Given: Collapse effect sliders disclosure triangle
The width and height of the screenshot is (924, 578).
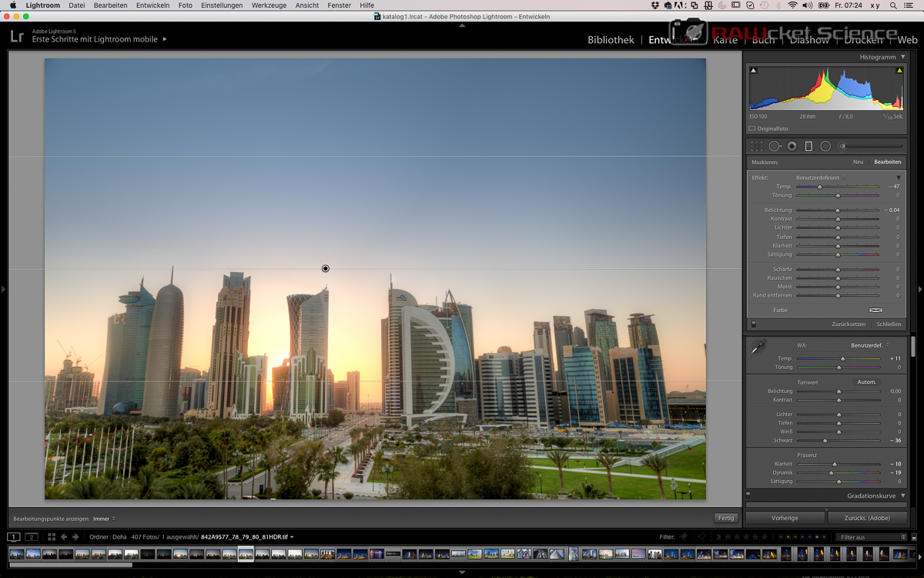Looking at the screenshot, I should (x=899, y=178).
